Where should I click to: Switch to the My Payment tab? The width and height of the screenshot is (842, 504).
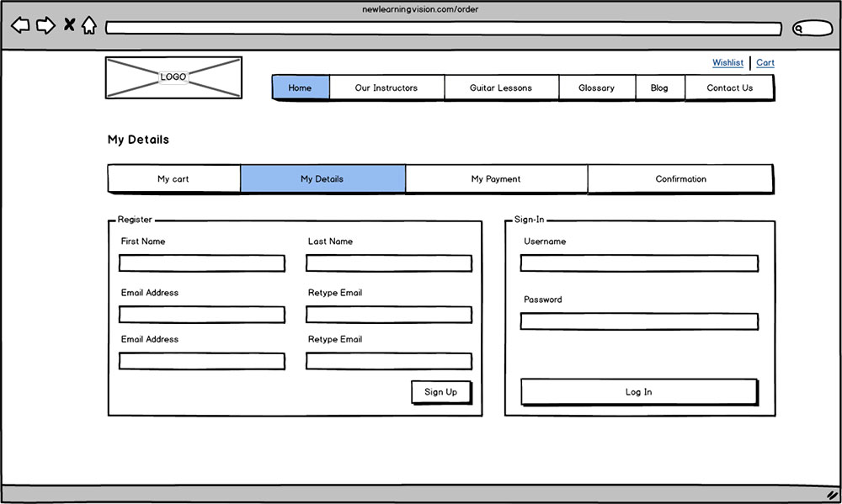pyautogui.click(x=496, y=179)
